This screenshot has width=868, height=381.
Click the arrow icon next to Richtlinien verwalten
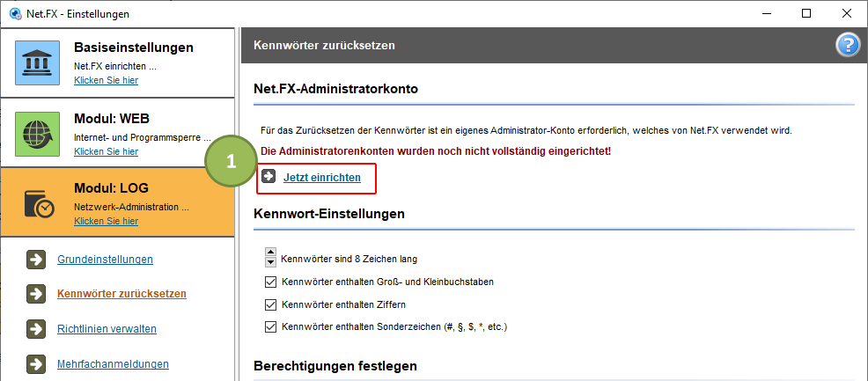pos(35,329)
